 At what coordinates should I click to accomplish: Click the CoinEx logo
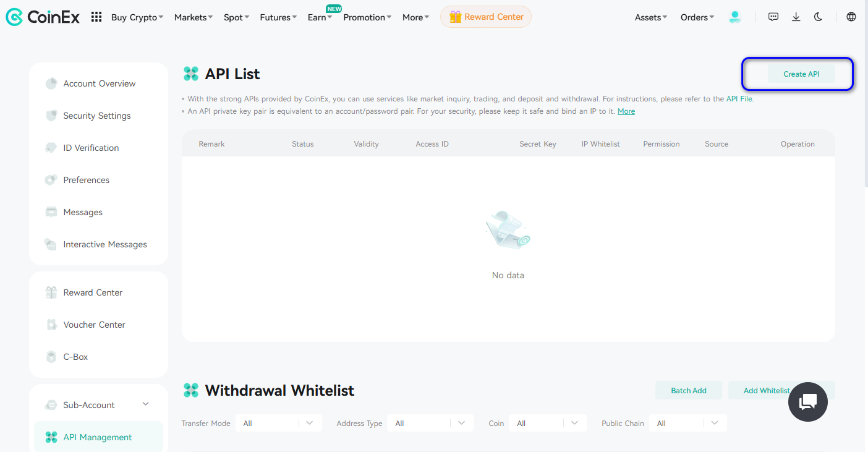43,17
